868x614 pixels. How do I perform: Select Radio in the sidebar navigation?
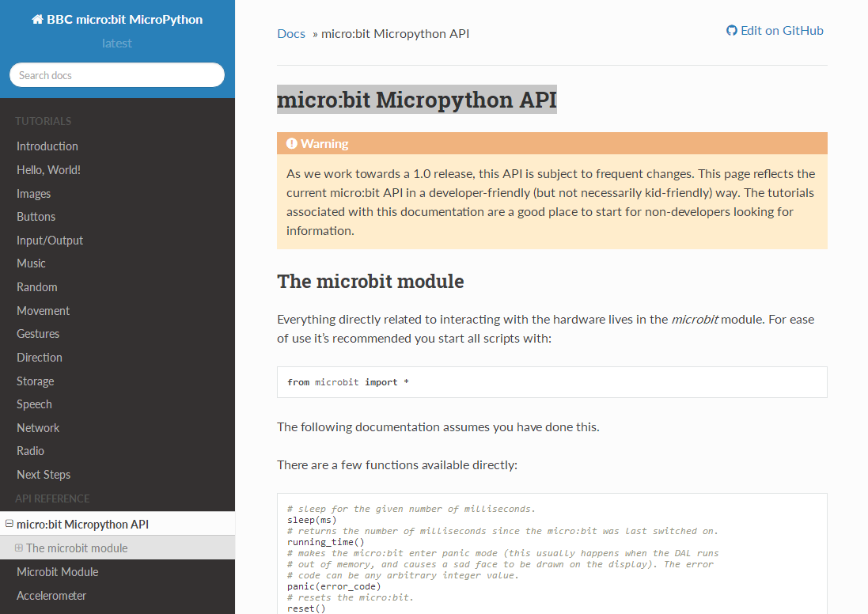click(x=30, y=450)
